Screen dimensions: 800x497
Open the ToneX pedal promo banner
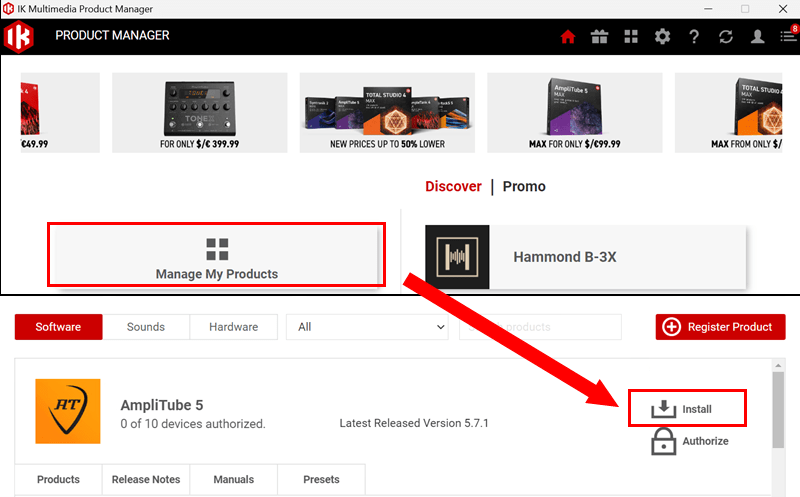199,113
